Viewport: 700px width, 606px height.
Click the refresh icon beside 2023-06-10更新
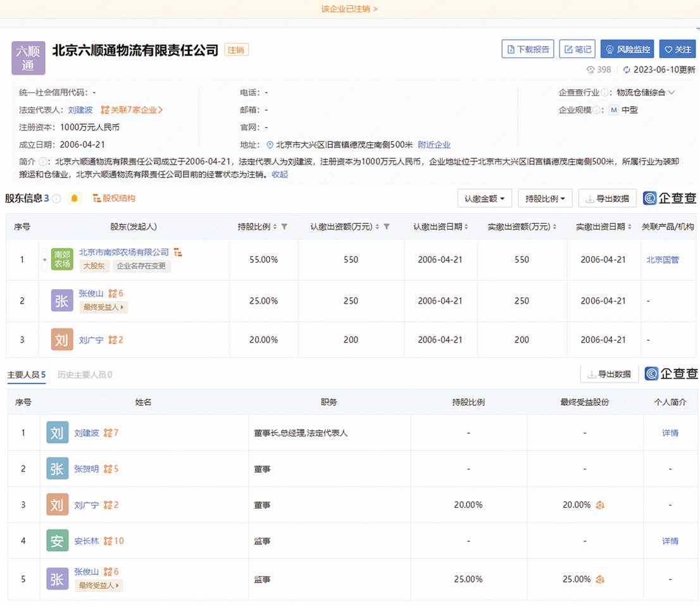[627, 70]
